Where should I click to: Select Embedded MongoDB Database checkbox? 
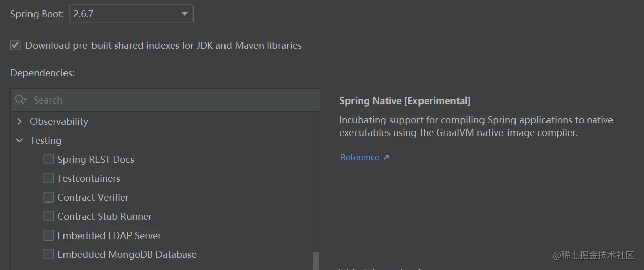(x=49, y=254)
